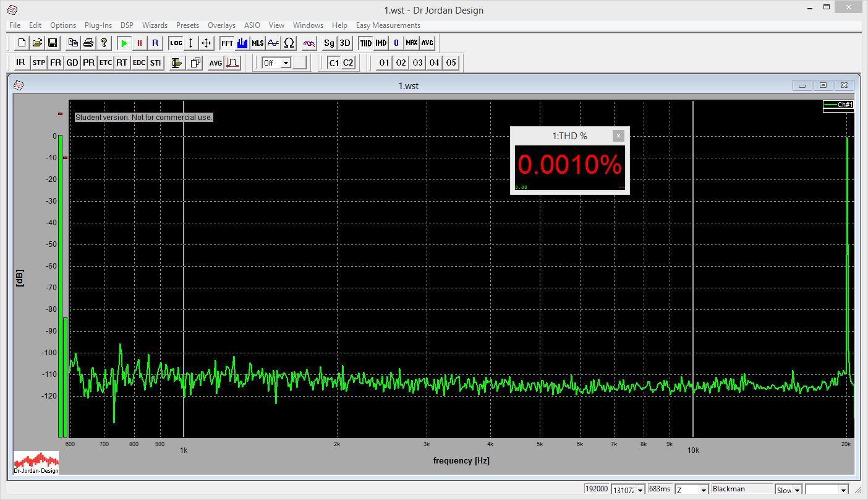The image size is (868, 500).
Task: Open the Plug-Ins menu
Action: [x=98, y=25]
